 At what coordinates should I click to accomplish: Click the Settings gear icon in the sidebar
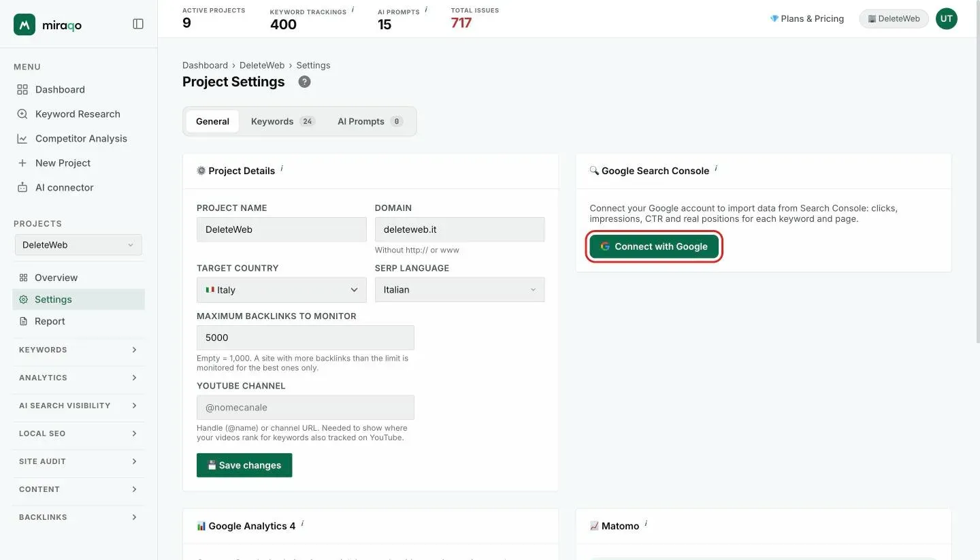pyautogui.click(x=23, y=299)
